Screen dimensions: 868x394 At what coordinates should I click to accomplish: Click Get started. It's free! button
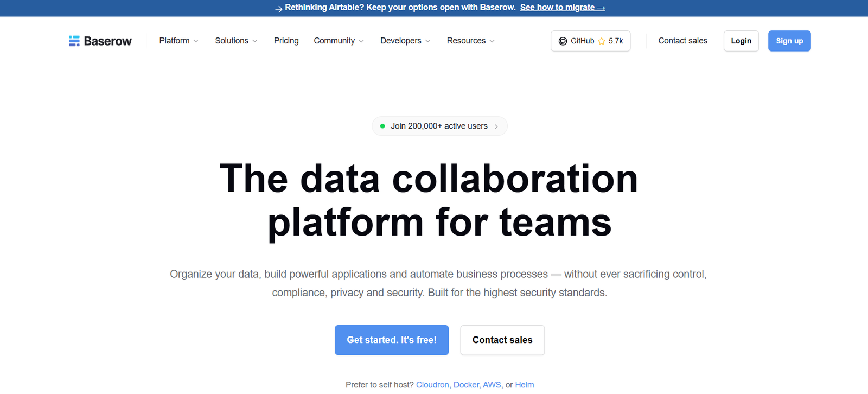click(x=392, y=340)
